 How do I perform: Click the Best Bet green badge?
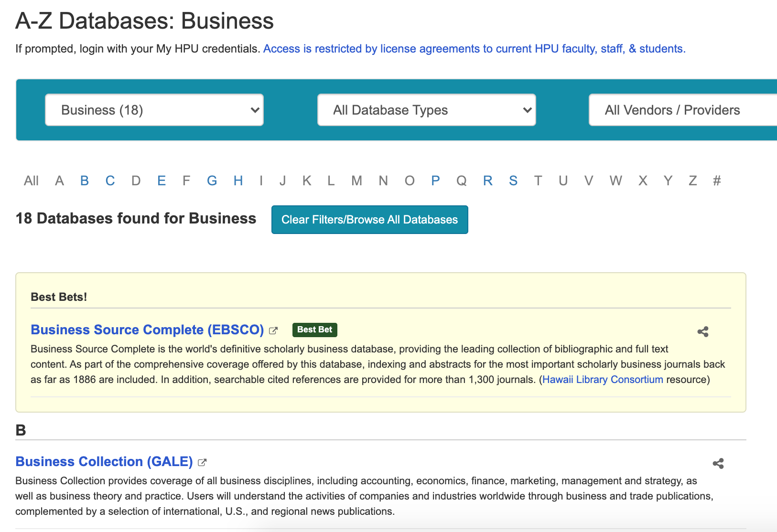click(x=315, y=330)
